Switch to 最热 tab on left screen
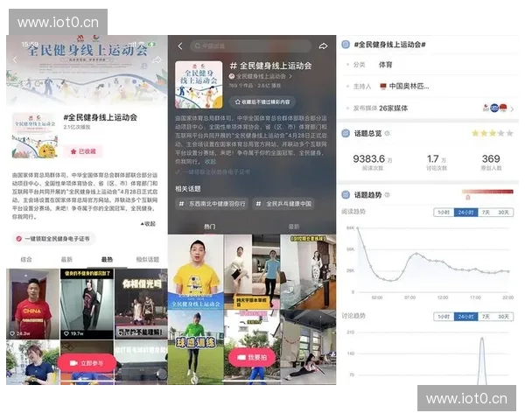The image size is (525, 420). point(107,259)
